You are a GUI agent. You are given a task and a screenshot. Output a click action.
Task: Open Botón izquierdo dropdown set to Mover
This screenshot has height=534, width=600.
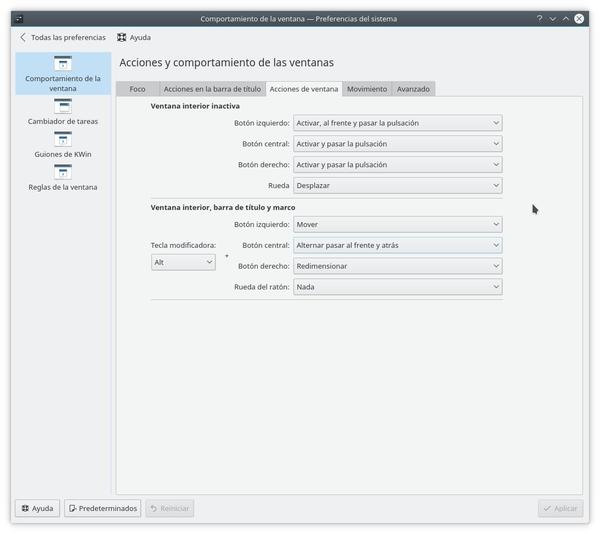(397, 225)
